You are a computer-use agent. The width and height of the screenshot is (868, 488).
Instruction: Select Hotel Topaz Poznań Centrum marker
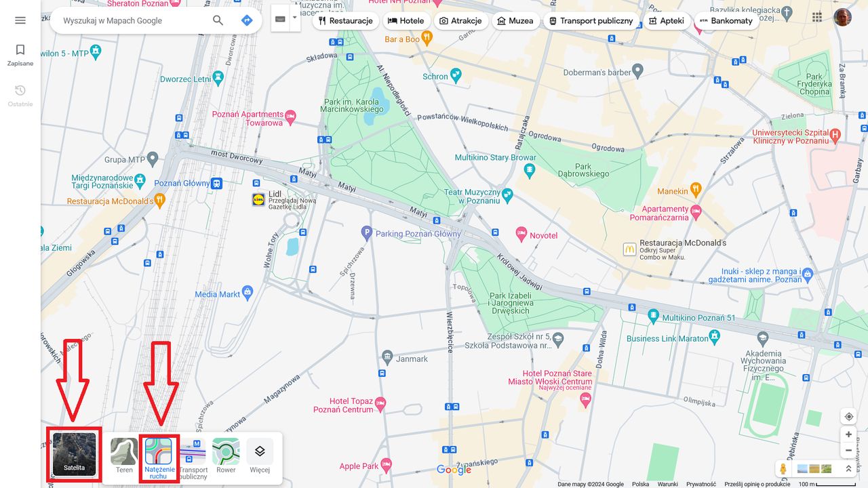tap(380, 405)
